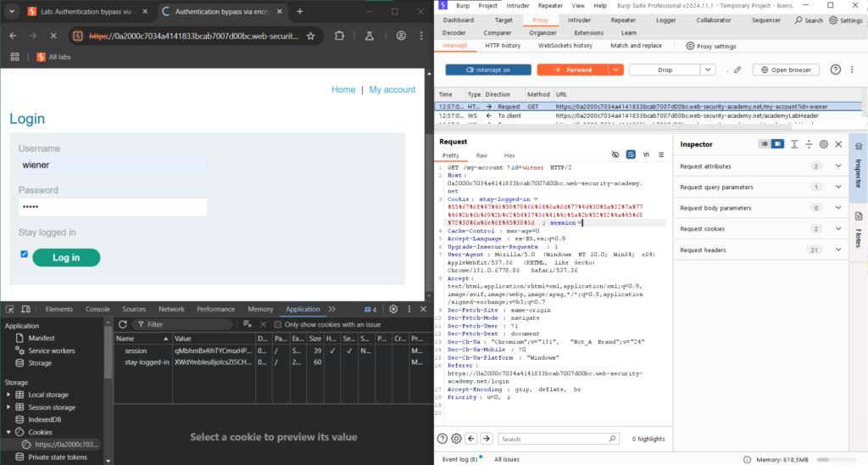Open the DevTools three-dot customize menu
Screen dimensions: 868x465
[409, 309]
